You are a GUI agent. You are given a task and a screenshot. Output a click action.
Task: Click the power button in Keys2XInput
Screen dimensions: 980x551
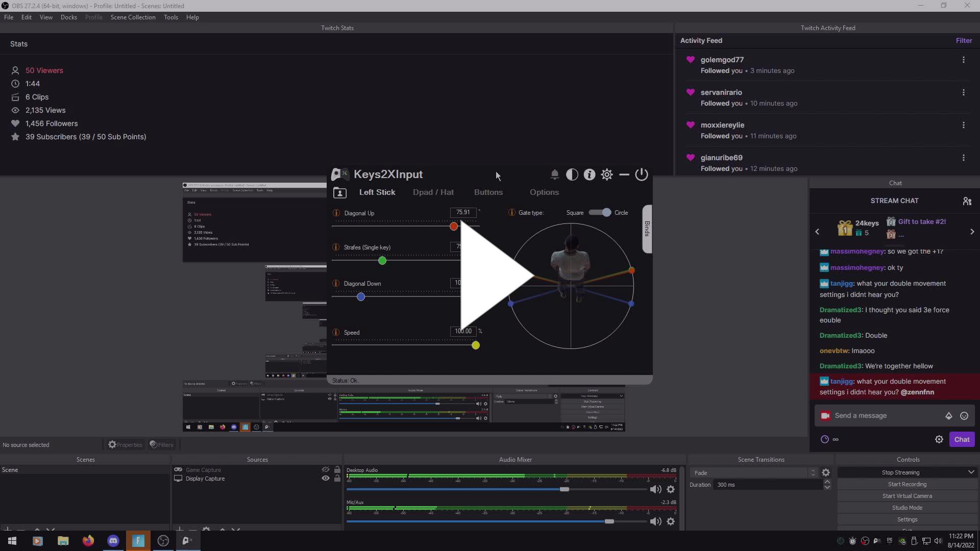tap(642, 174)
